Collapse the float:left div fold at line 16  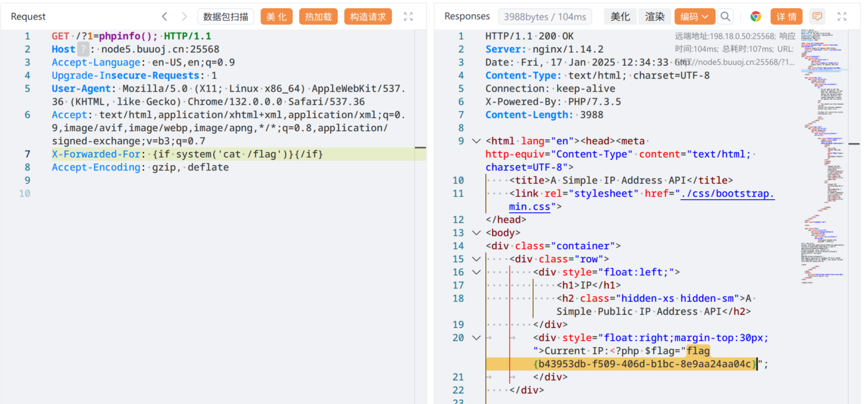pyautogui.click(x=476, y=272)
